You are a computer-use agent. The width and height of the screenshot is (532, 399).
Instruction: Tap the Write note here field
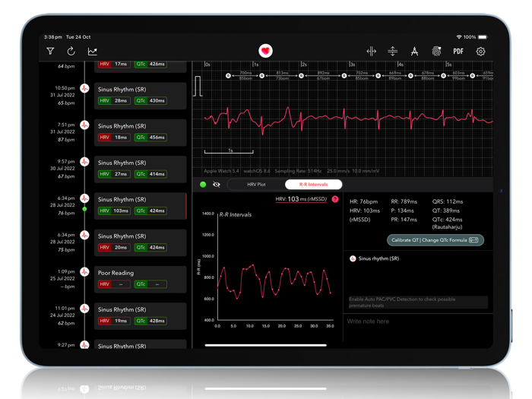pos(418,321)
